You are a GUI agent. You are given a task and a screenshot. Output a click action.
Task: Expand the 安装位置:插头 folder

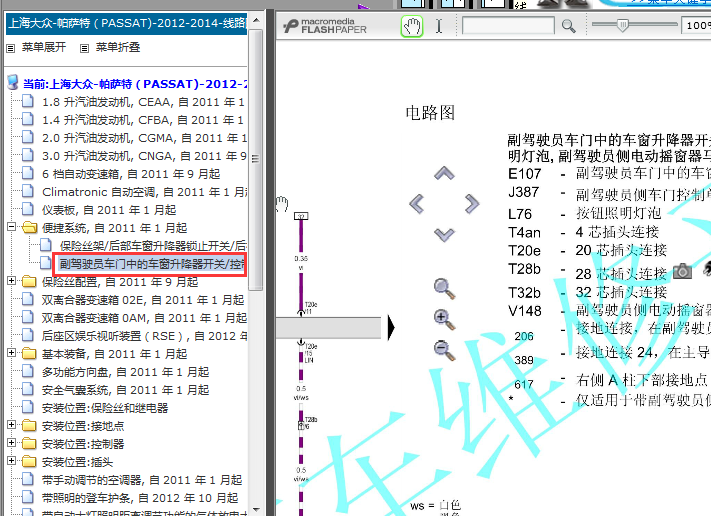(11, 461)
